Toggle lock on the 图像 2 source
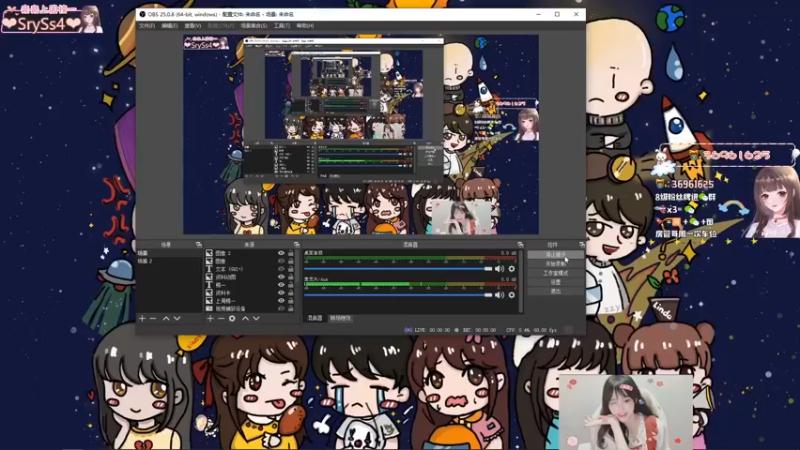This screenshot has height=450, width=800. click(291, 253)
